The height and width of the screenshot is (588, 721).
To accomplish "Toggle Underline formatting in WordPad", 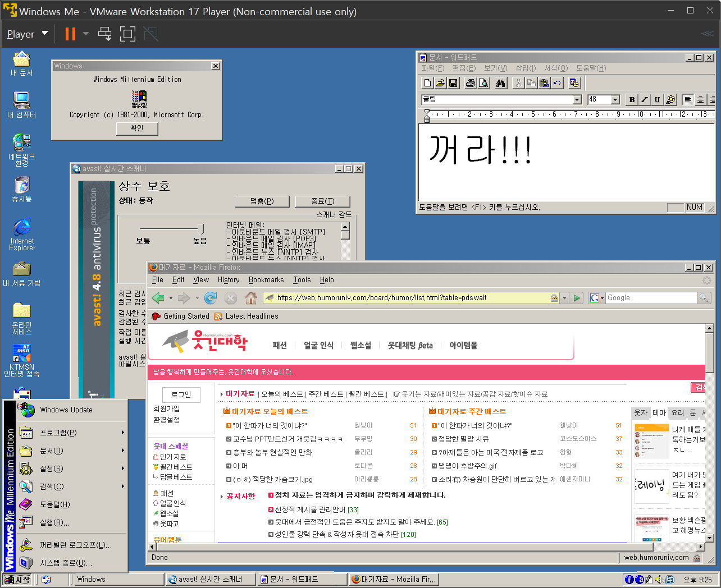I will pyautogui.click(x=657, y=100).
